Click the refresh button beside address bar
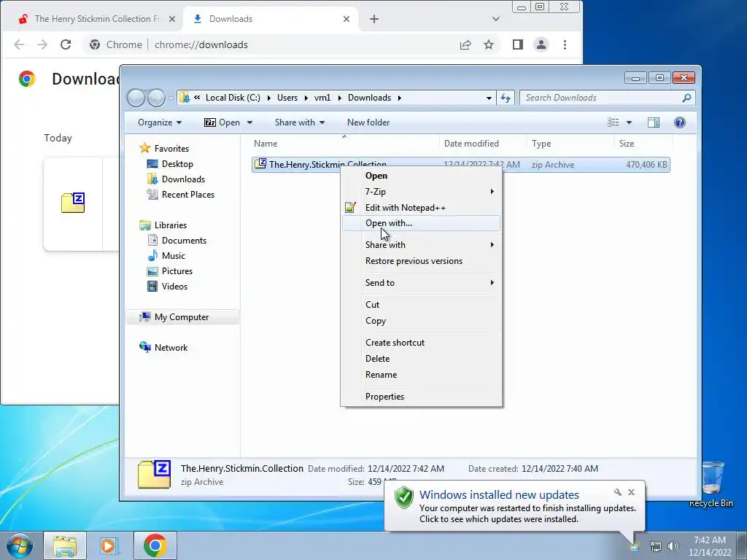Image resolution: width=747 pixels, height=560 pixels. click(506, 98)
